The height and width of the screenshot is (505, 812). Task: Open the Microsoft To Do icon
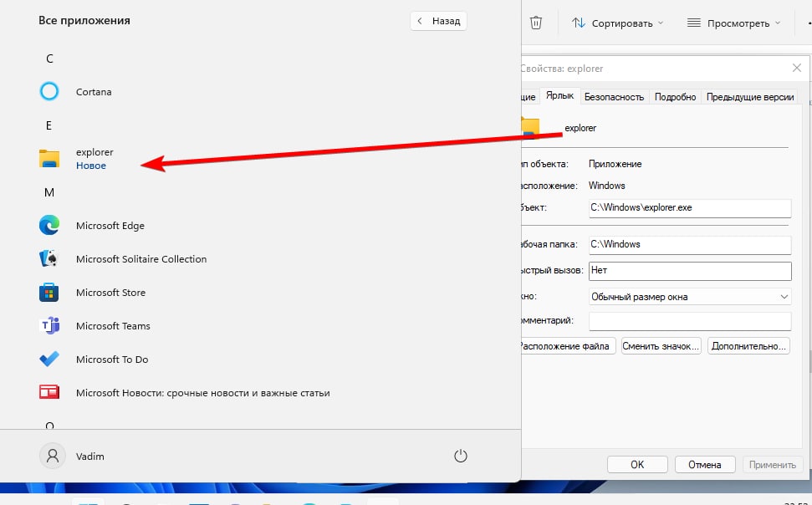tap(49, 359)
